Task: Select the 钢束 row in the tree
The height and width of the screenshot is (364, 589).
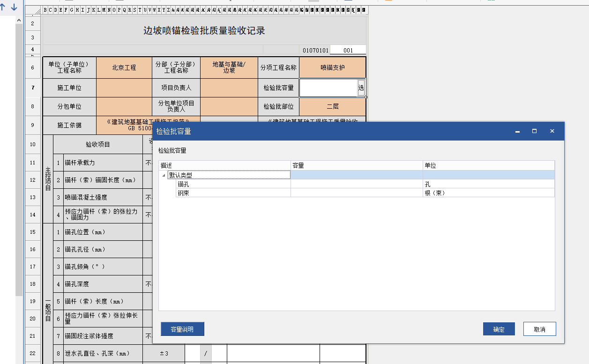Action: pyautogui.click(x=184, y=193)
